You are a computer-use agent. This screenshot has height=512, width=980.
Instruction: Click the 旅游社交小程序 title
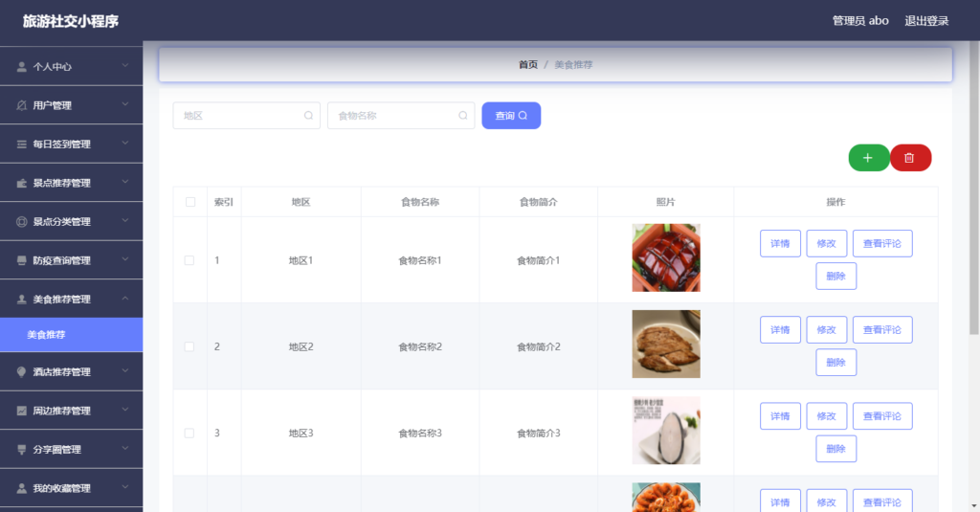click(71, 21)
